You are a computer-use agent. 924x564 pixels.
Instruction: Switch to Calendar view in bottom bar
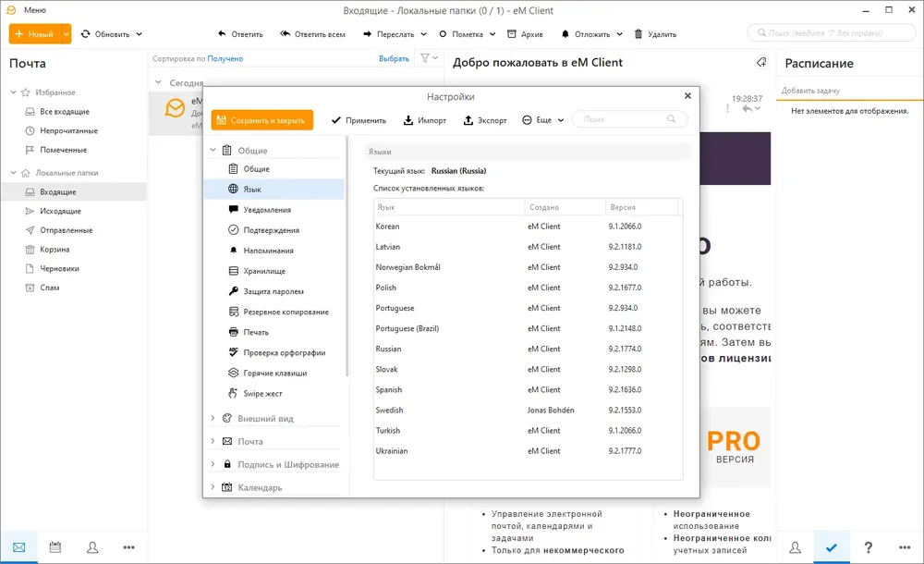[x=55, y=547]
